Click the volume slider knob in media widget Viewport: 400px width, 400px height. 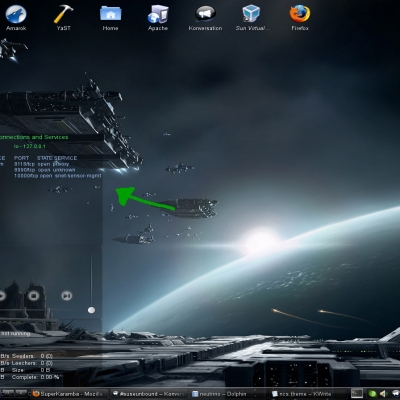91,310
